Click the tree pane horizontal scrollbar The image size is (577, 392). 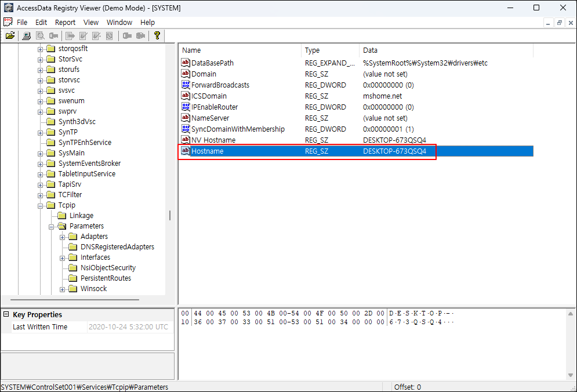(x=75, y=300)
